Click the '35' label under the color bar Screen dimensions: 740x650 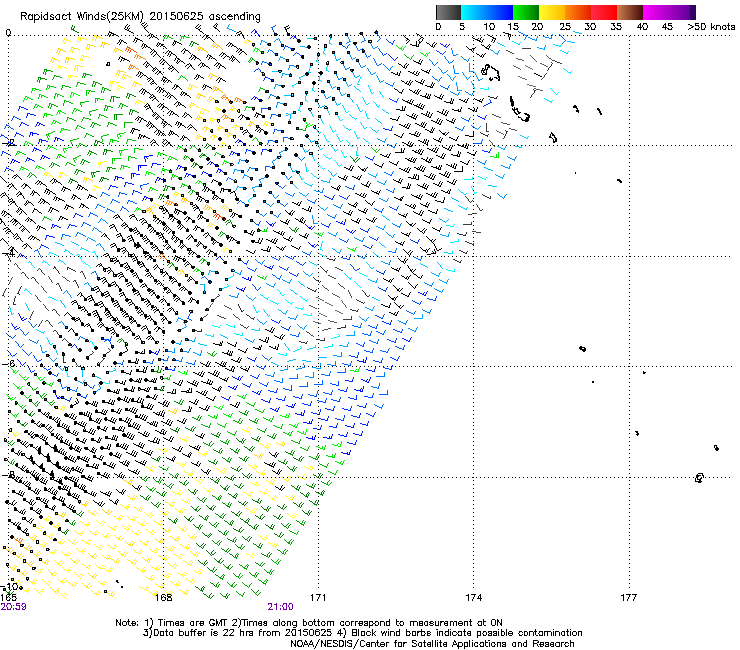coord(616,27)
